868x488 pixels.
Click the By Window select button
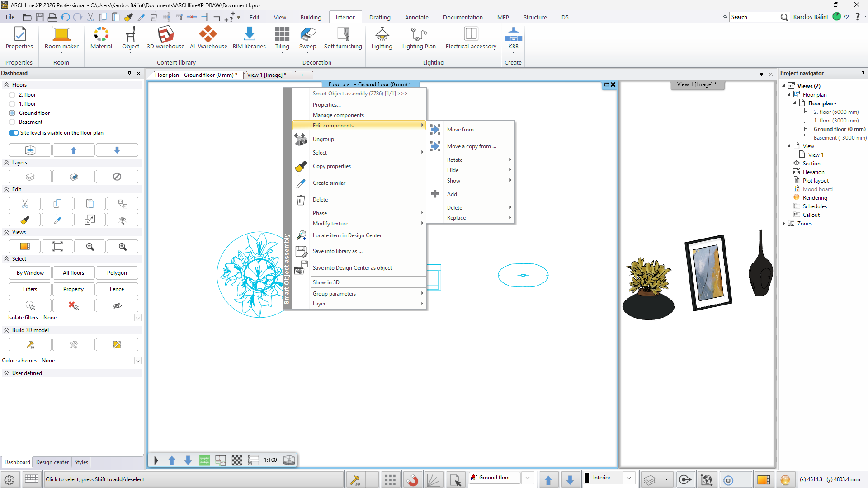tap(30, 273)
